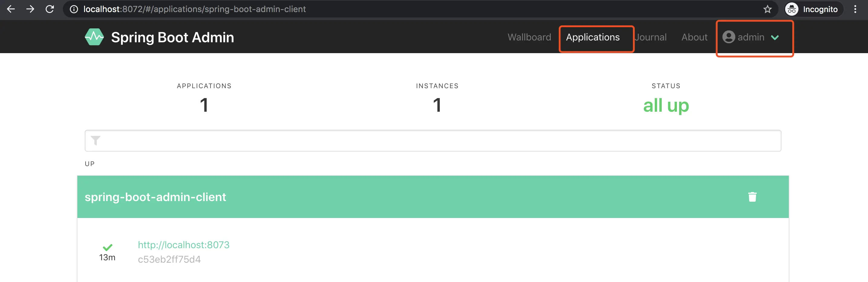
Task: Click the spring-boot-admin-client green header
Action: coord(433,197)
